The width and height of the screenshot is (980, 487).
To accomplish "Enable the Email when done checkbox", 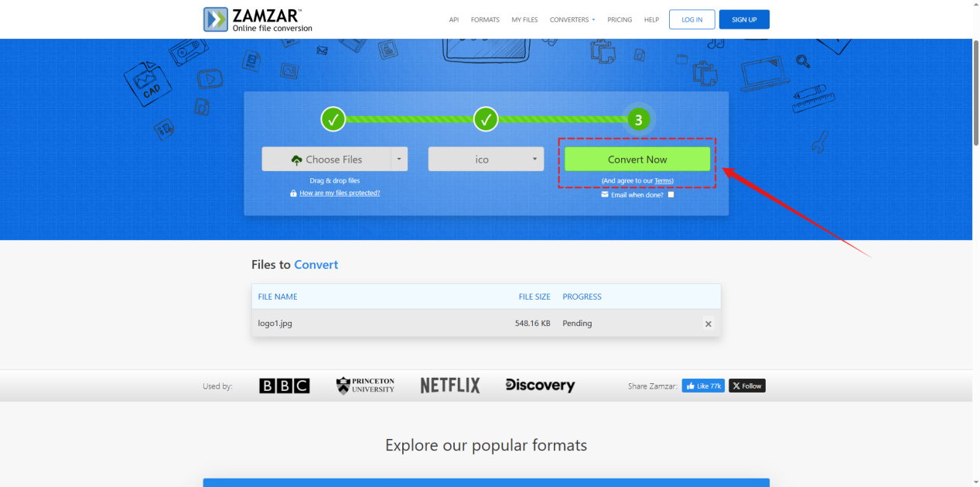I will tap(671, 195).
